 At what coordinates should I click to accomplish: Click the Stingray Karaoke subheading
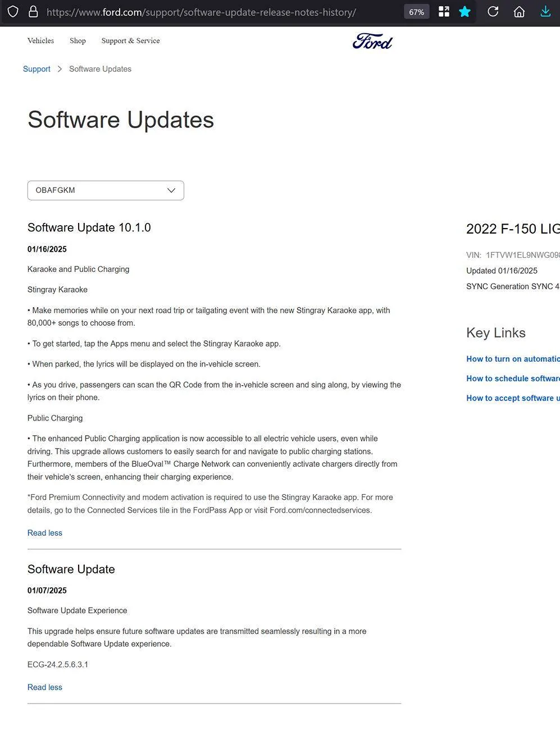tap(57, 290)
